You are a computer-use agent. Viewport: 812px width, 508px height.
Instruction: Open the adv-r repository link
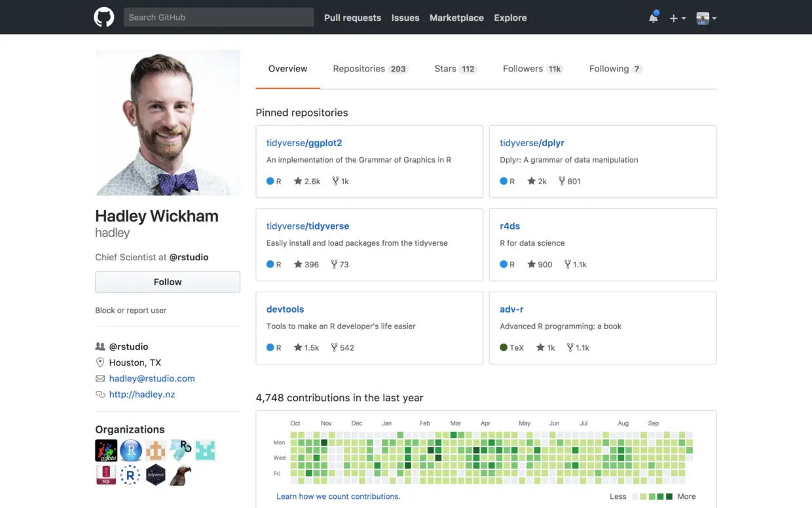point(511,309)
